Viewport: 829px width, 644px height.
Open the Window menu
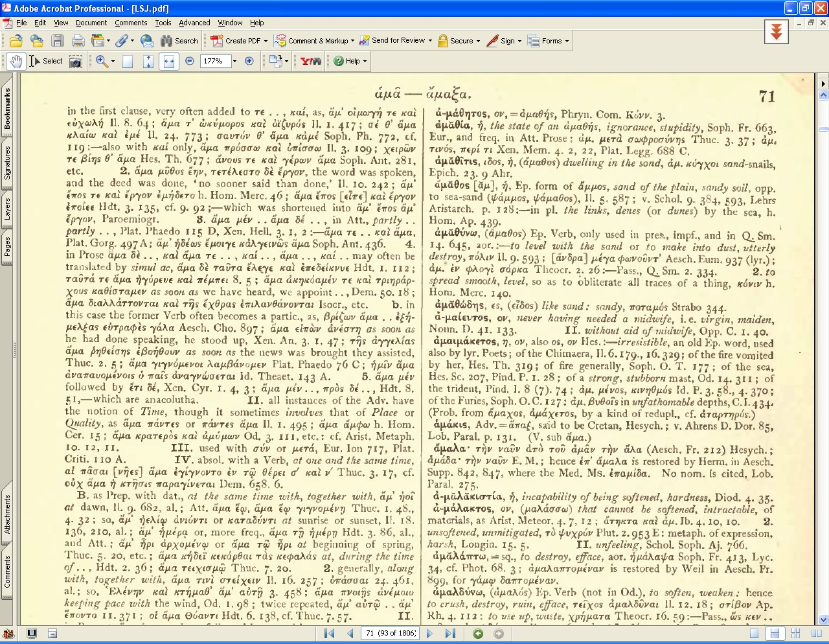[230, 23]
